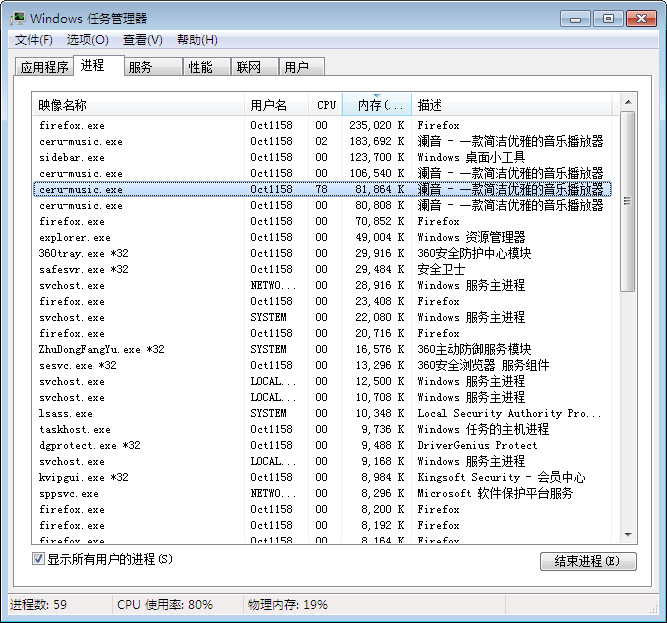Switch to the 性能 tab
Image resolution: width=667 pixels, height=623 pixels.
200,68
